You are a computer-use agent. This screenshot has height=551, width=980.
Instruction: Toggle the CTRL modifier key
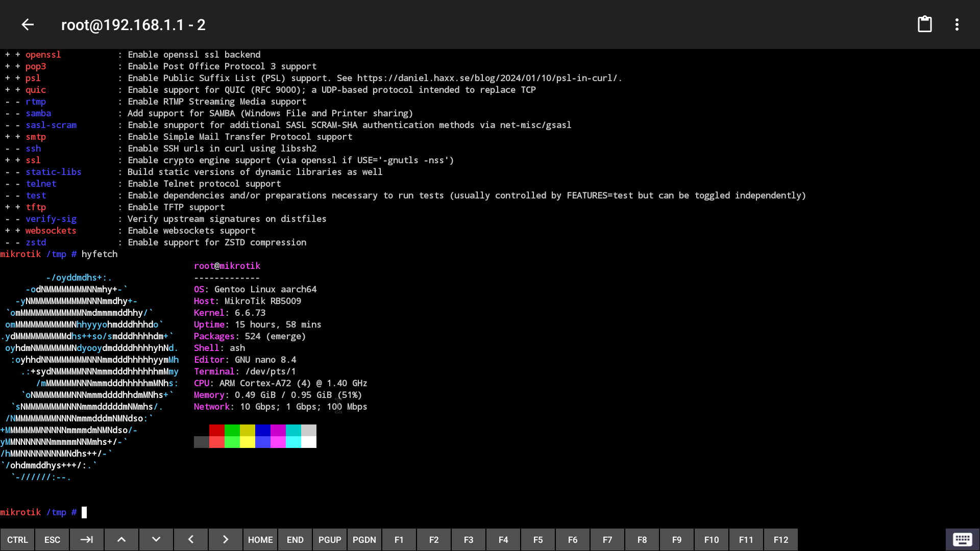pos(17,540)
